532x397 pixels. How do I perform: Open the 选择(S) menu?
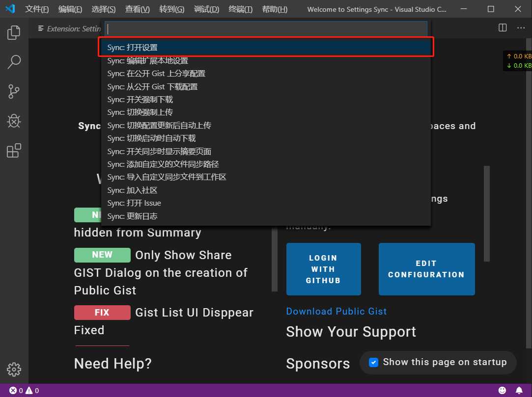104,9
